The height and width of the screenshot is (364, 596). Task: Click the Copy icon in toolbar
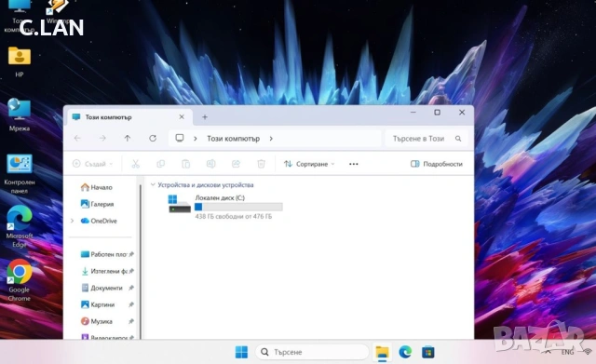(x=160, y=164)
